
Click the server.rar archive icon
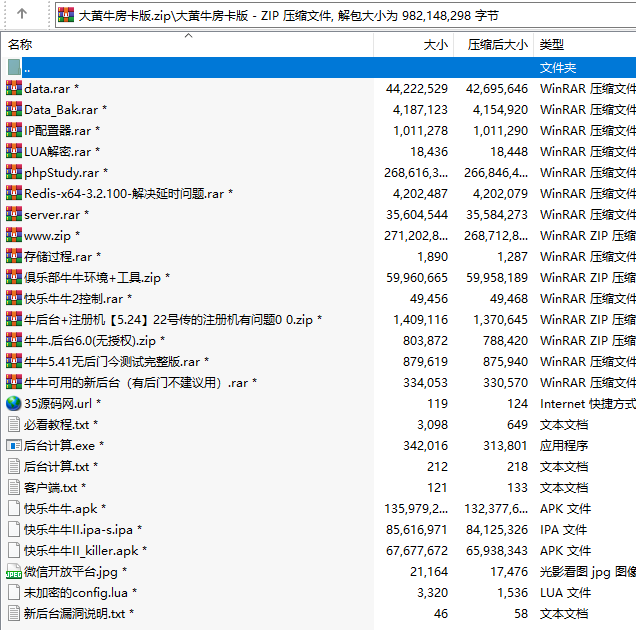(x=14, y=215)
